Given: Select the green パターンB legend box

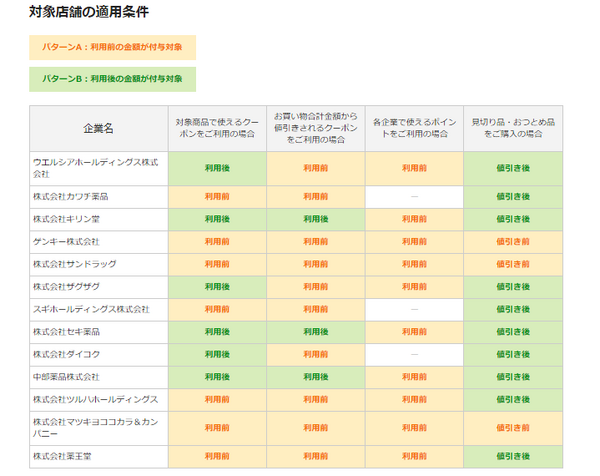Looking at the screenshot, I should (x=112, y=79).
